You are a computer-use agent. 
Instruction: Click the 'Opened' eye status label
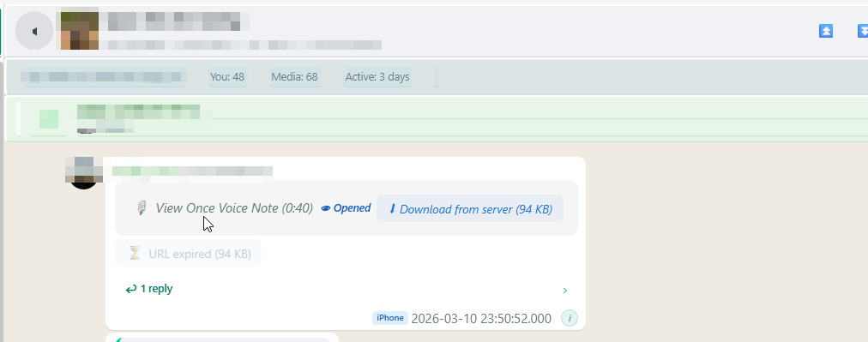click(346, 208)
